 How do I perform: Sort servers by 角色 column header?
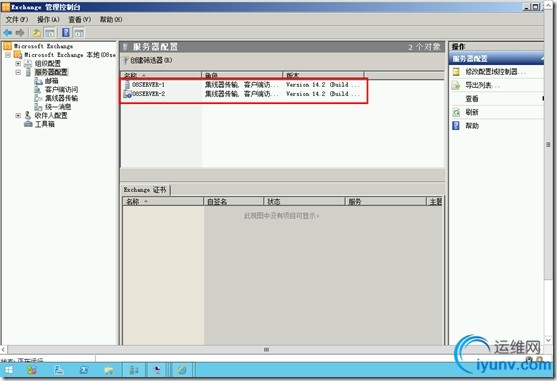[x=242, y=75]
